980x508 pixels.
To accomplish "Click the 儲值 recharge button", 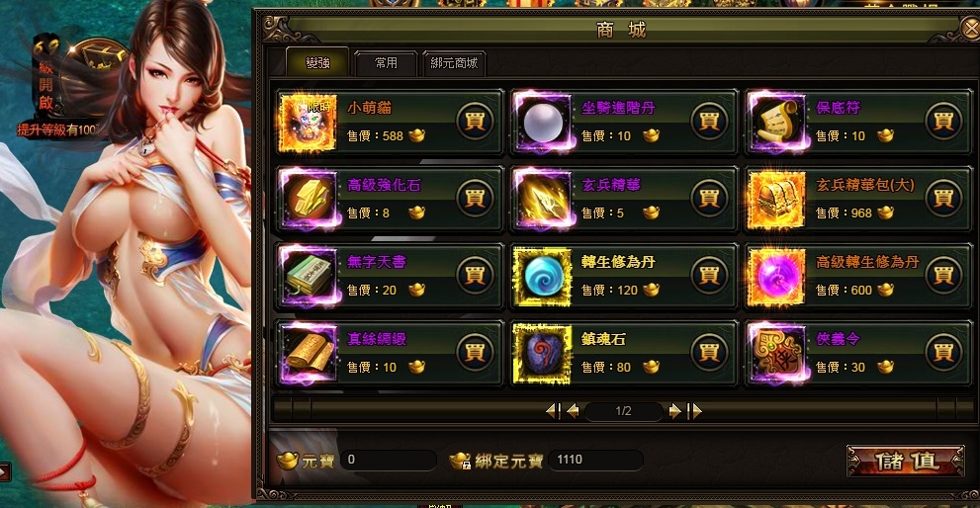I will click(906, 462).
